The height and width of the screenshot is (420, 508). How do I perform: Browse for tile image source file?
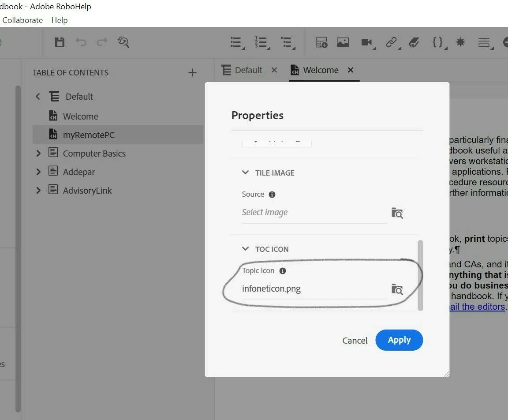[x=397, y=213]
